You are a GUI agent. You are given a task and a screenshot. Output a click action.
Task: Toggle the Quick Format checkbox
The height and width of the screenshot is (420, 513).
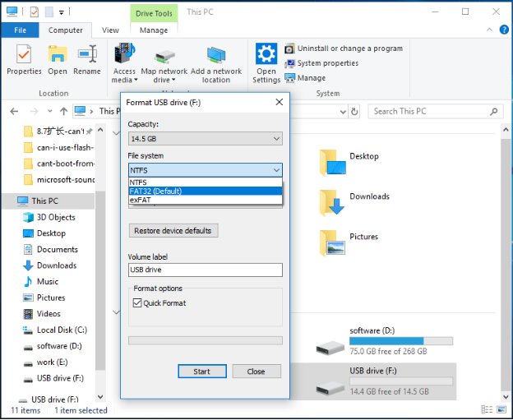[137, 303]
